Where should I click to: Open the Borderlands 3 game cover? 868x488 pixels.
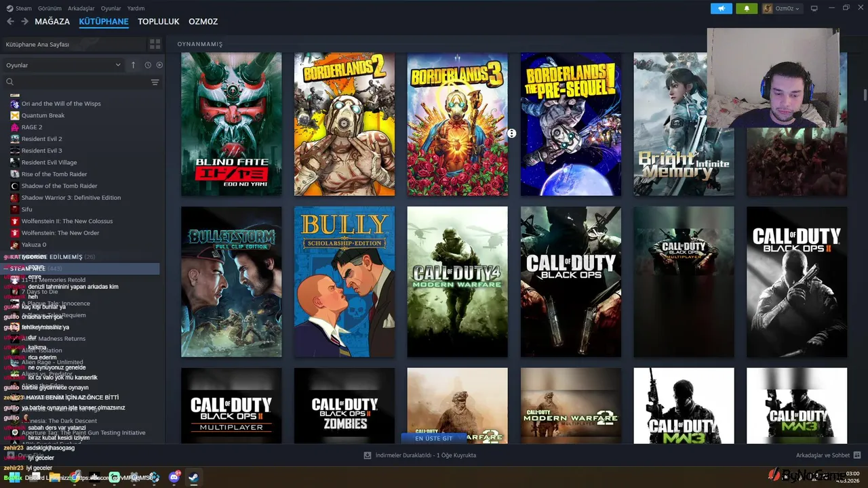click(x=457, y=124)
